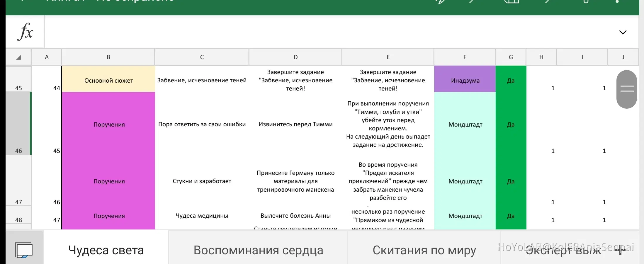Open the sheet list icon at bottom left
Image resolution: width=644 pixels, height=264 pixels.
click(23, 250)
